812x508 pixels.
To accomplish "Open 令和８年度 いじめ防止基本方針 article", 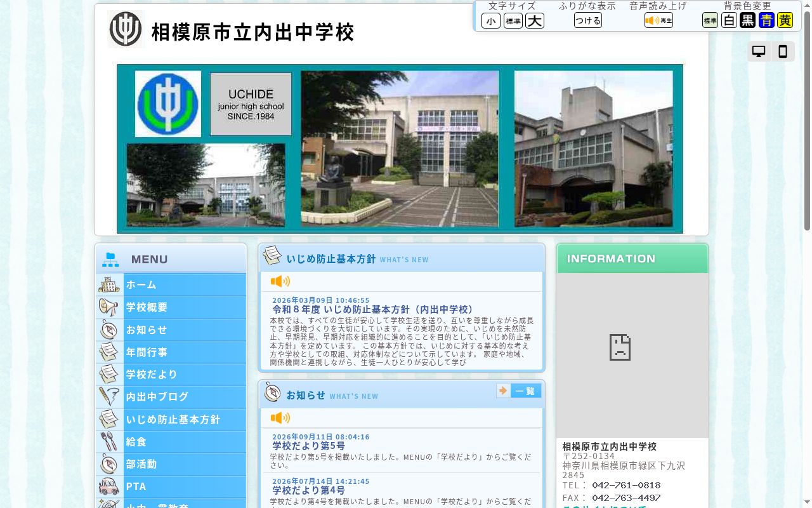I will 374,309.
